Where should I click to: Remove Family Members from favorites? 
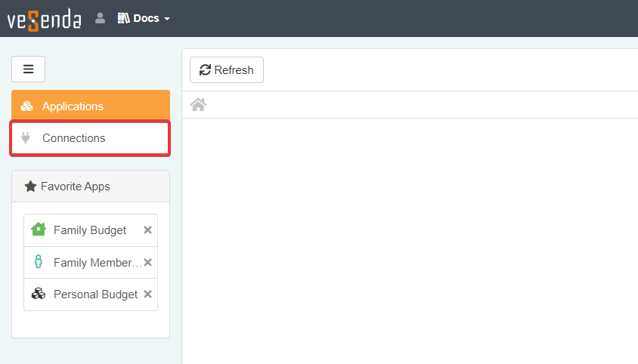coord(147,263)
